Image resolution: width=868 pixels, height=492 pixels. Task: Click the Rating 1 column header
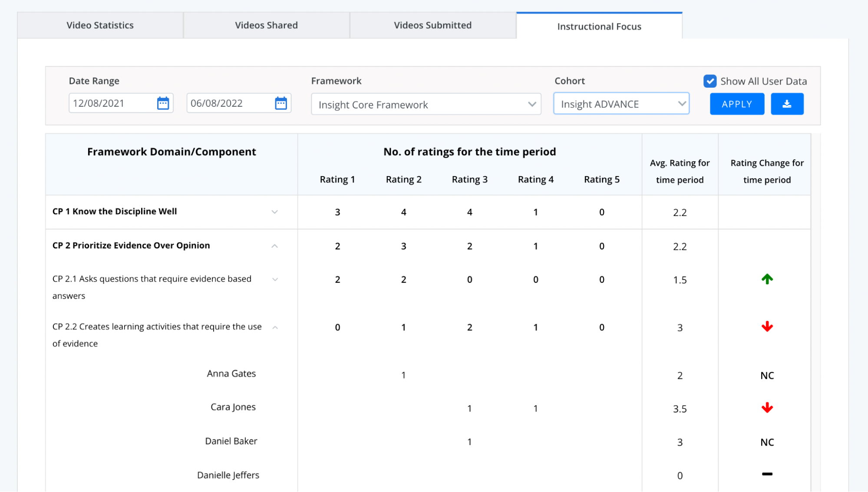337,179
